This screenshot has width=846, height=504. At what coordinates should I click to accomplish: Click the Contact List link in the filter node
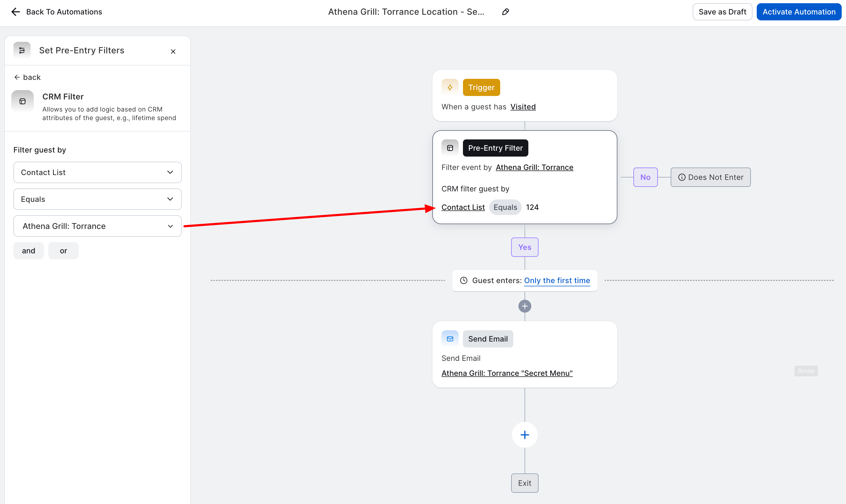click(x=463, y=207)
